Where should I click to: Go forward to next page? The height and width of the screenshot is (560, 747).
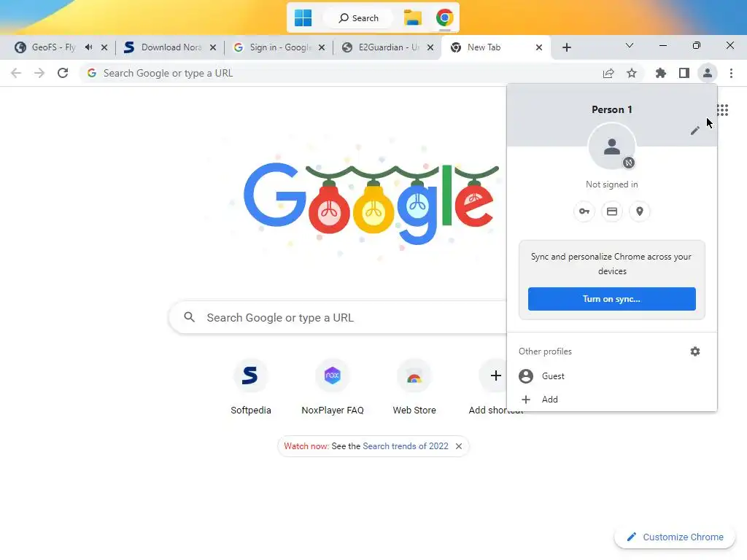click(x=39, y=73)
